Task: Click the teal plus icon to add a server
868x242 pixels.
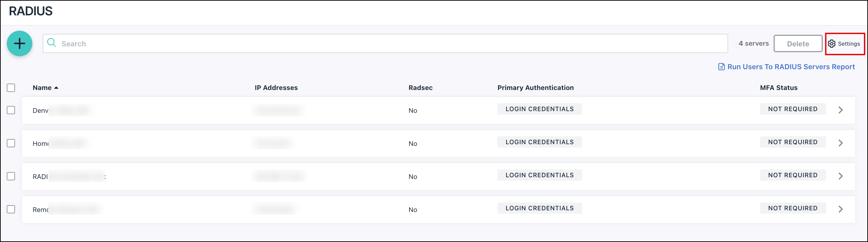Action: [19, 43]
